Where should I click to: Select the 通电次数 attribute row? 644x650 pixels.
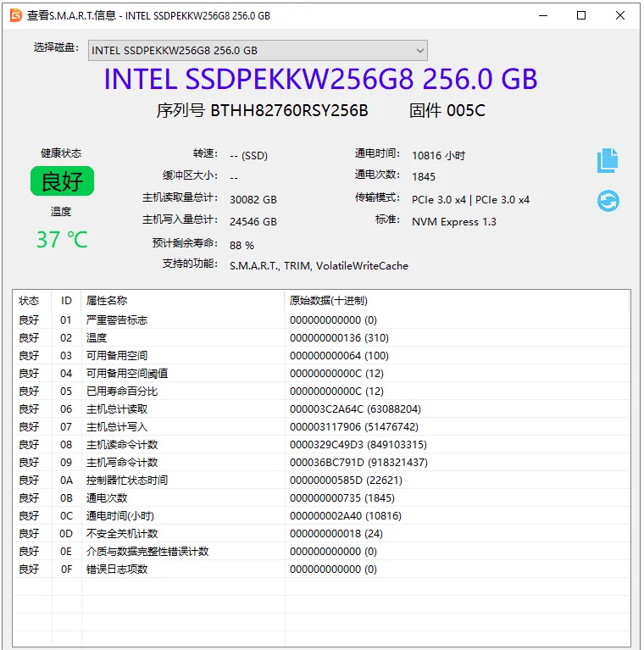click(321, 497)
